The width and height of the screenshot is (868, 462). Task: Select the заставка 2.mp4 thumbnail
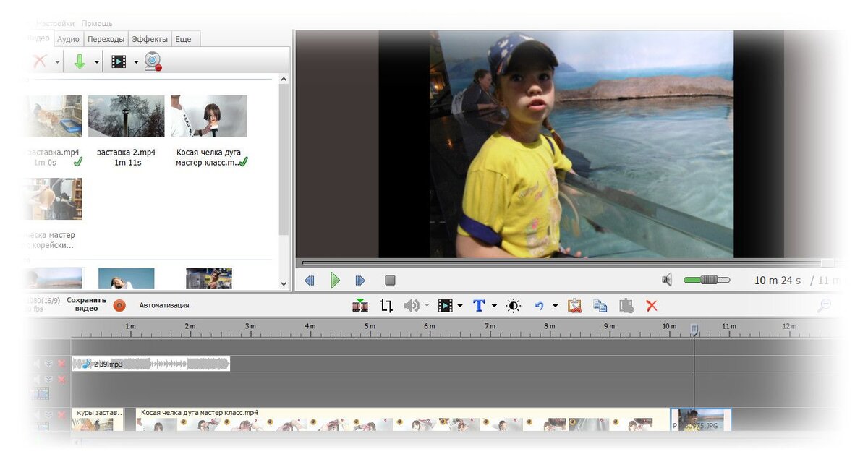pos(126,116)
